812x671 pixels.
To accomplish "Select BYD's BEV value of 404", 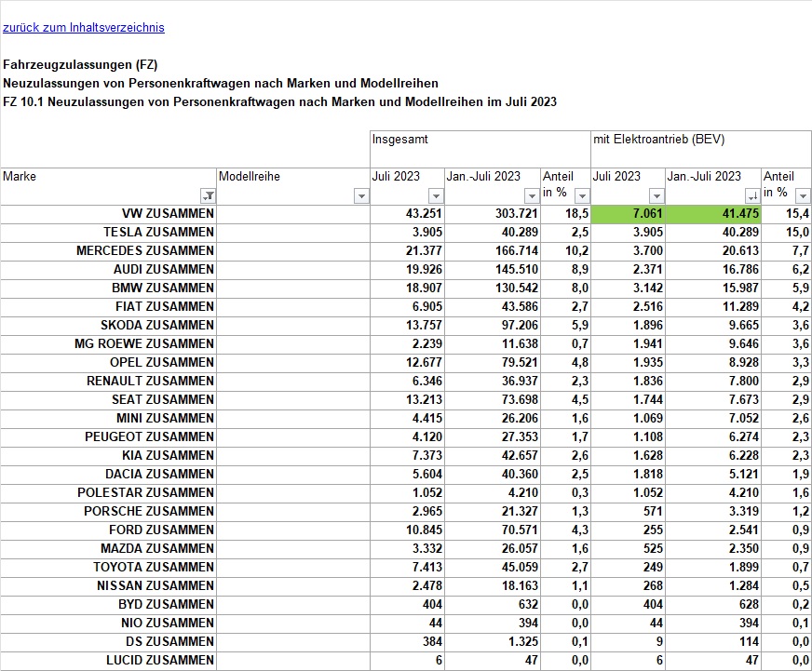I will click(629, 604).
